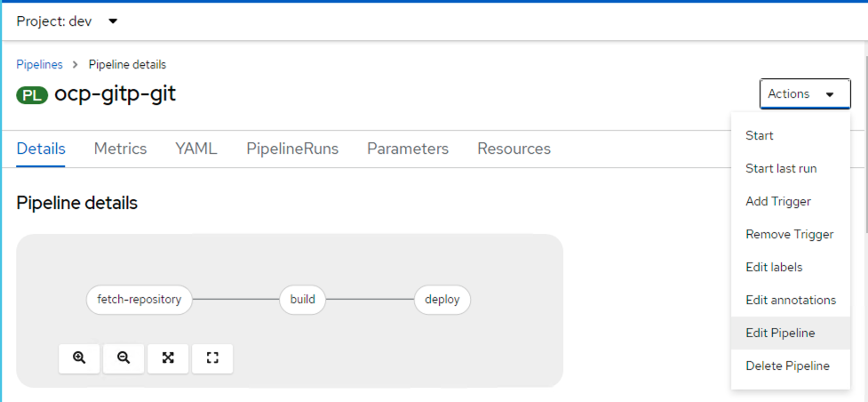Click the fit to screen icon
Screen dimensions: 868x402
[168, 358]
